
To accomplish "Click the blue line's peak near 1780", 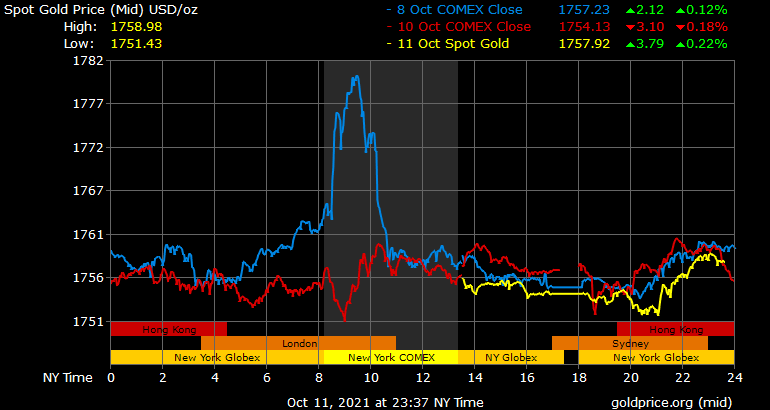I will point(355,77).
